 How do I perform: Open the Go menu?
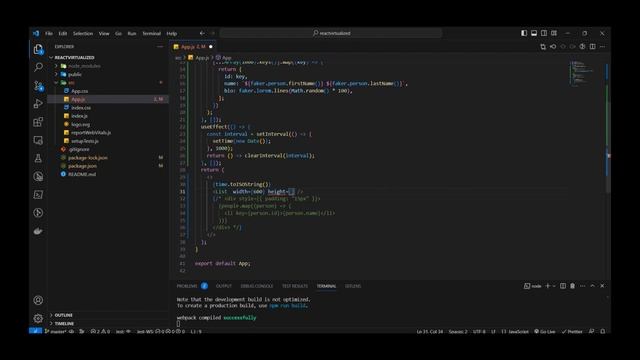pos(118,33)
